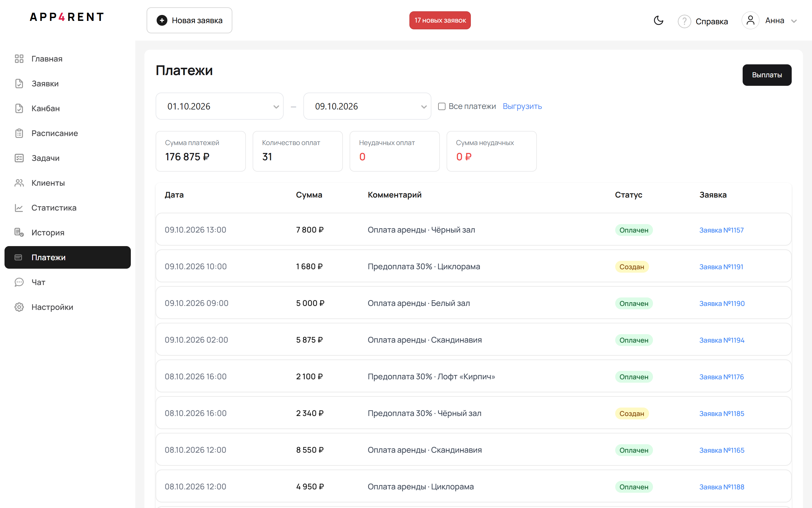Image resolution: width=812 pixels, height=508 pixels.
Task: Expand the Анна account menu chevron
Action: click(794, 21)
